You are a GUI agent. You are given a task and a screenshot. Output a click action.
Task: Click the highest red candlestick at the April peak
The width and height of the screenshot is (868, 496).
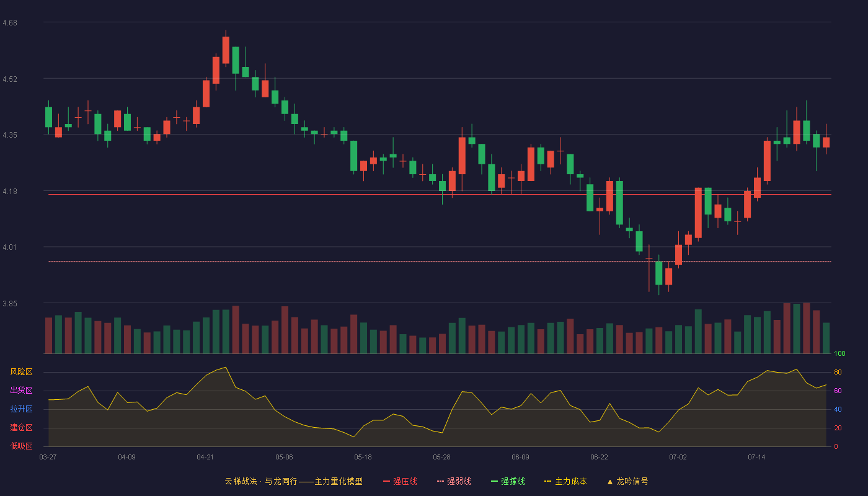226,50
